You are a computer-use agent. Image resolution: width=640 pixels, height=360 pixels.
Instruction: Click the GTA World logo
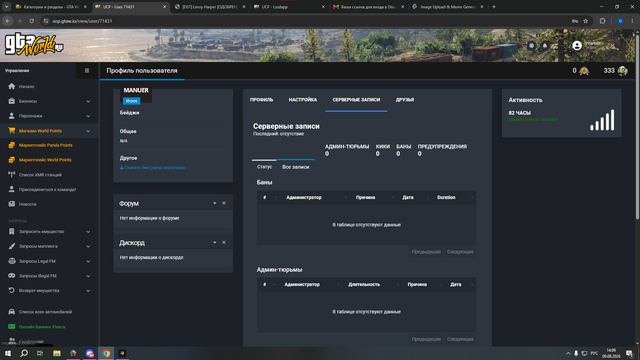34,44
